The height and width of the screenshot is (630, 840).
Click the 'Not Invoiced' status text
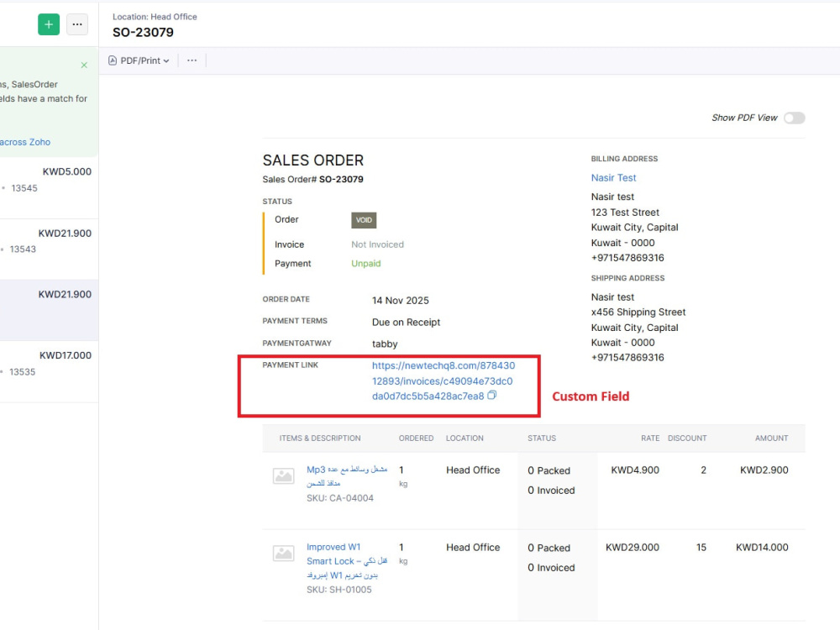(x=378, y=244)
